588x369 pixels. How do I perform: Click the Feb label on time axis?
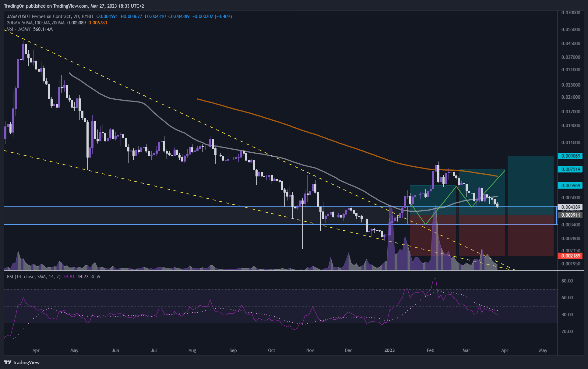pos(431,350)
